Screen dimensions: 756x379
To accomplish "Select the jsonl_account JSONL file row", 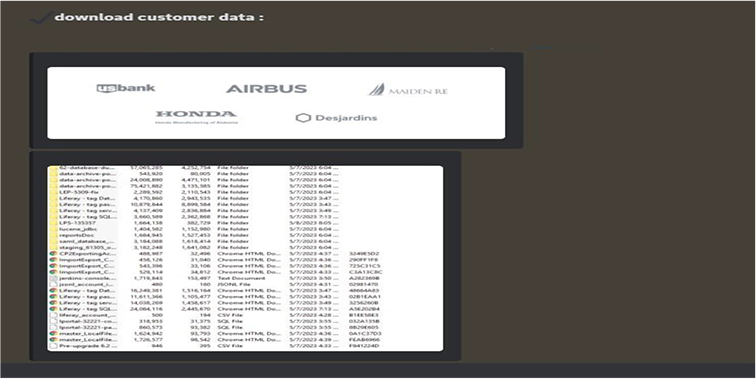I will 245,284.
